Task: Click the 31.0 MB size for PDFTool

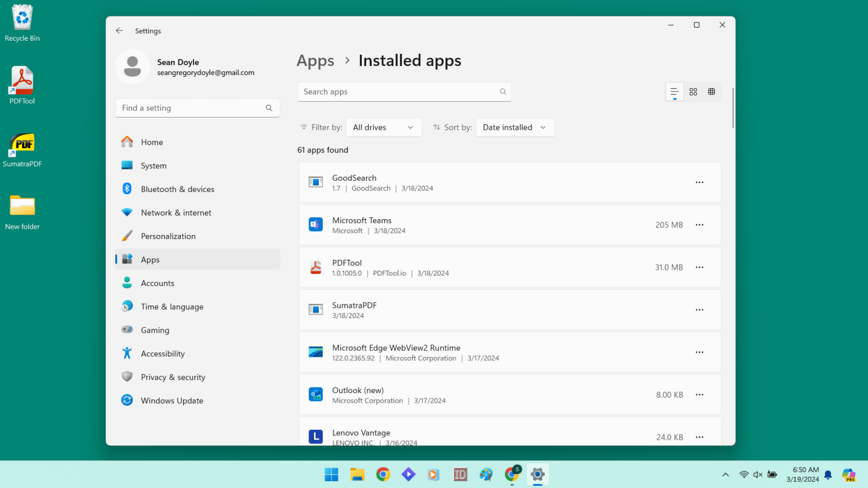Action: [669, 267]
